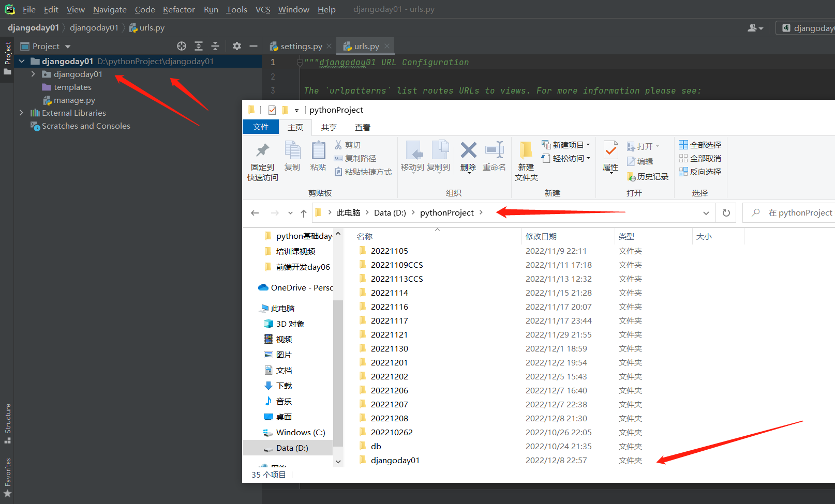Click Invert Selection (反向选择) in ribbon

[x=700, y=172]
